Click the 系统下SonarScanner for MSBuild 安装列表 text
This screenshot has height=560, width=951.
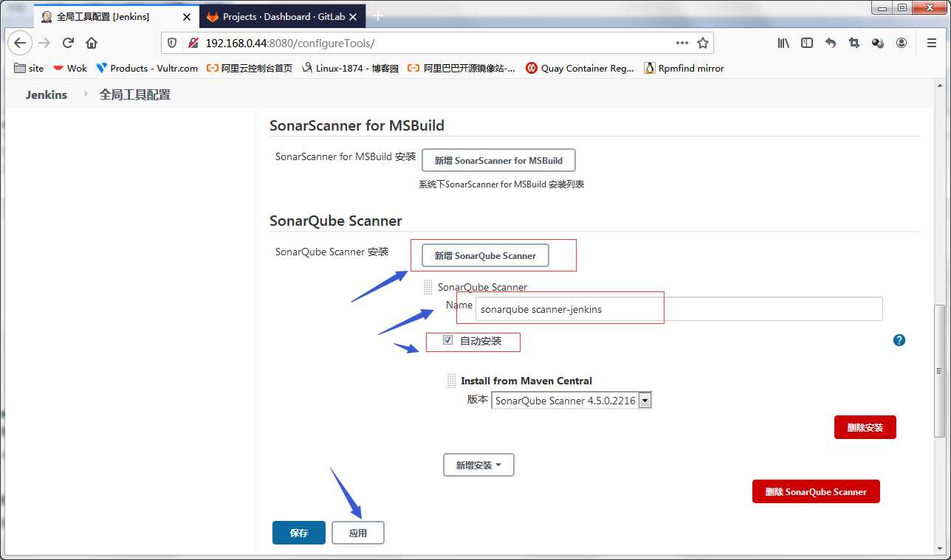click(x=501, y=184)
